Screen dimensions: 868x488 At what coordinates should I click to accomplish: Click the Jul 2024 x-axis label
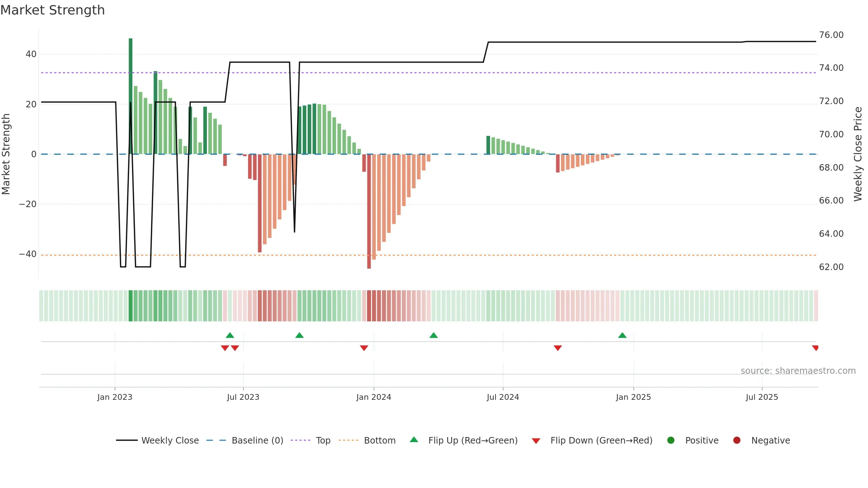503,397
